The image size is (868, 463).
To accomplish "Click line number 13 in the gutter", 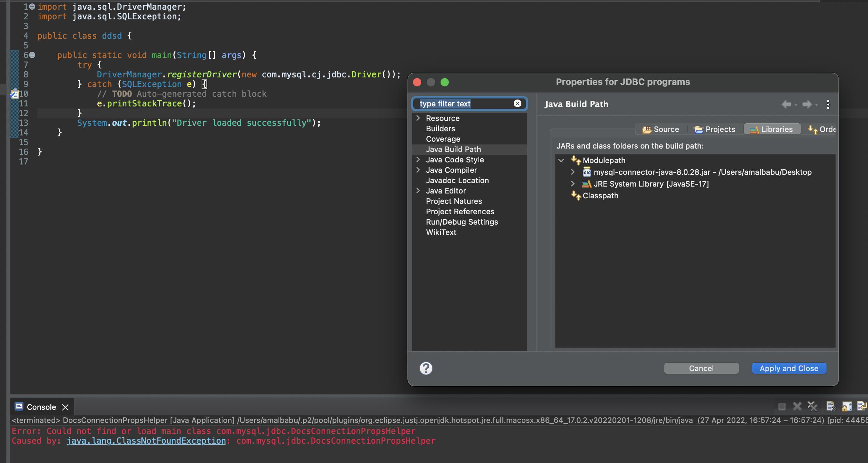I will point(23,123).
